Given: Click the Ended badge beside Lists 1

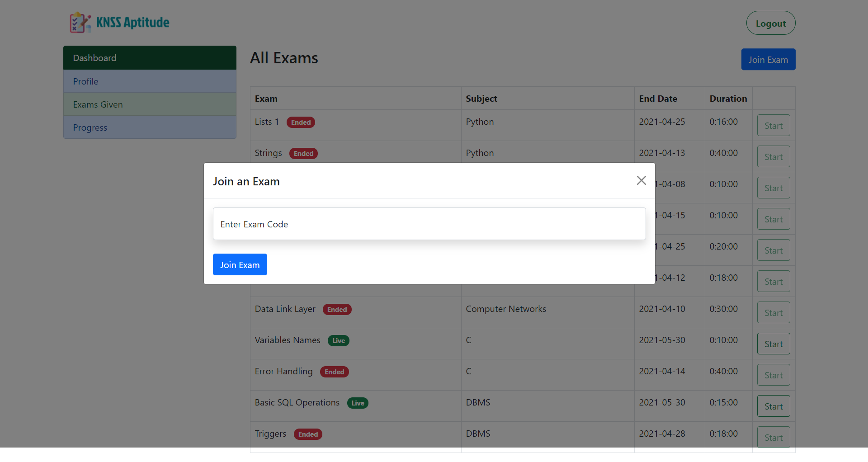Looking at the screenshot, I should click(301, 123).
